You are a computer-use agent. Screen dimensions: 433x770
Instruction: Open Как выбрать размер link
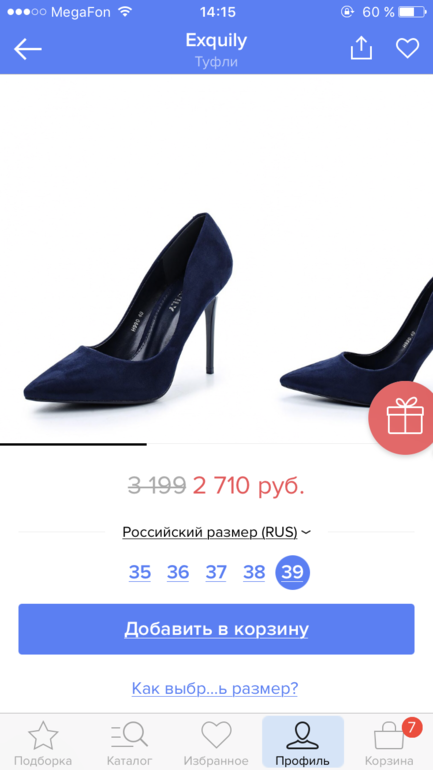click(215, 688)
